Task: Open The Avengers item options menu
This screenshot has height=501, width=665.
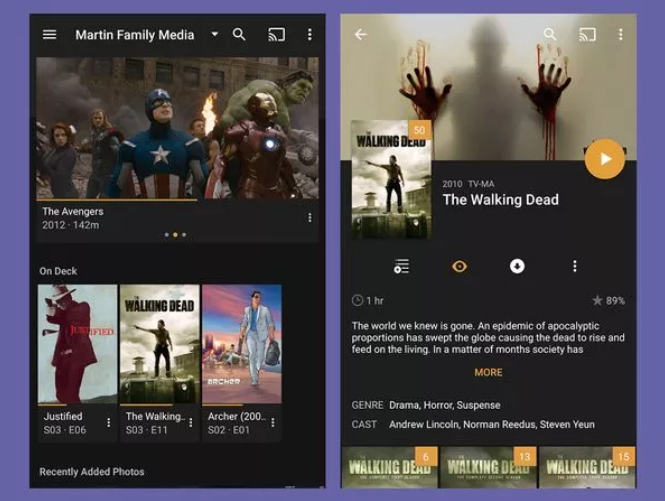Action: 310,218
